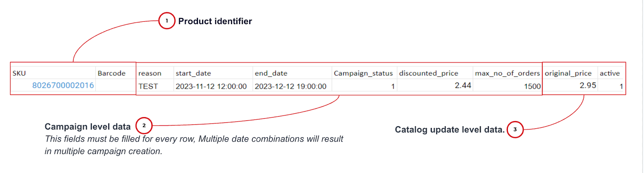This screenshot has width=644, height=173.
Task: Select the TEST reason cell
Action: pyautogui.click(x=148, y=86)
